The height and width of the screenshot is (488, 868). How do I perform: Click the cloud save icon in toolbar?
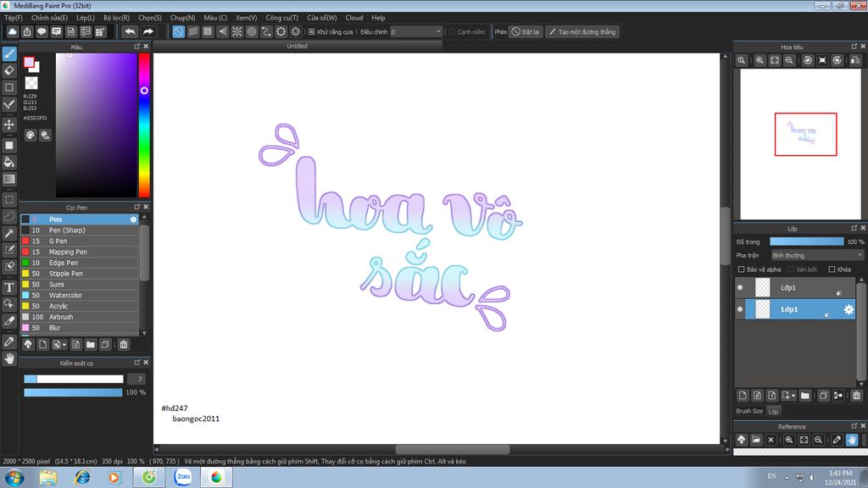coord(12,32)
